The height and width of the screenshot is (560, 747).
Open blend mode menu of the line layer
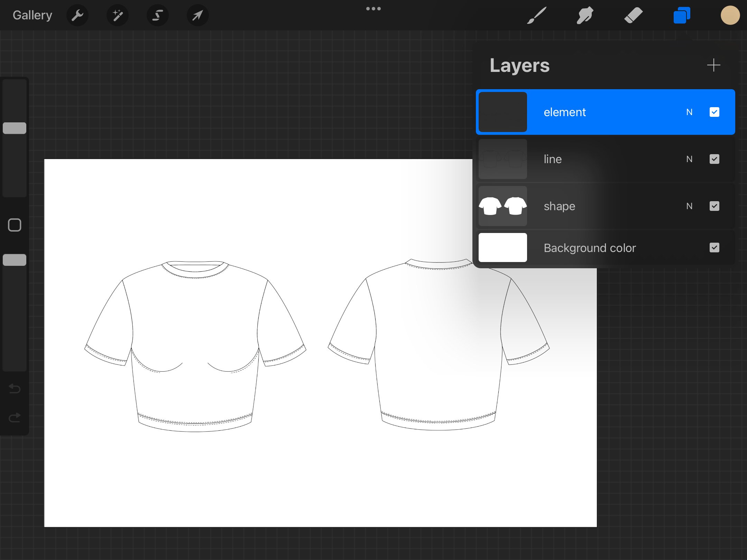pyautogui.click(x=689, y=159)
